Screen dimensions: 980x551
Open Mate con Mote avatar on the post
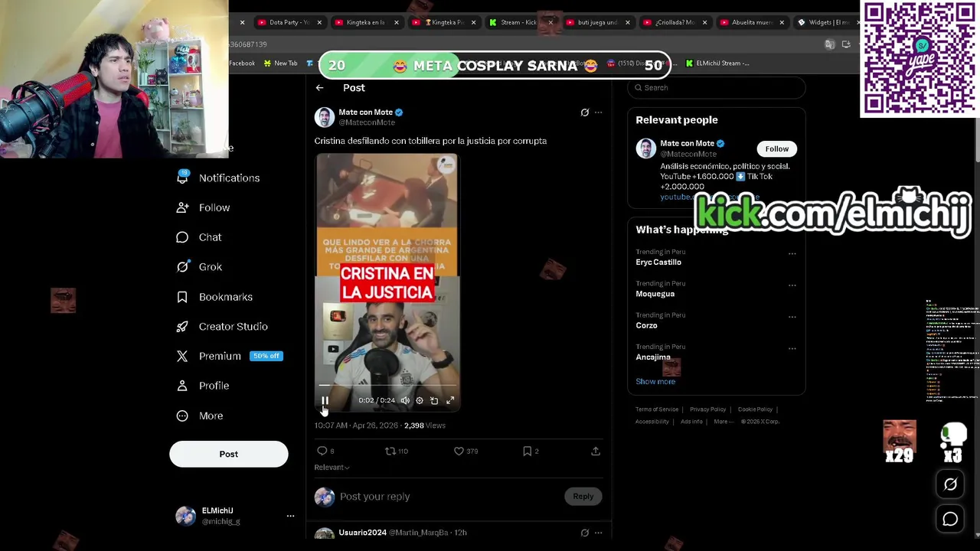[325, 117]
